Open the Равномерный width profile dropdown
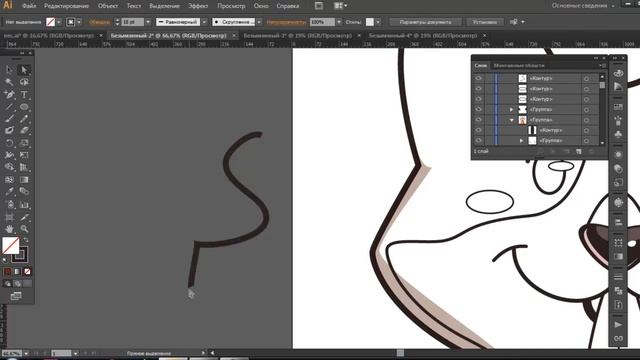Viewport: 640px width, 360px height. tap(204, 22)
